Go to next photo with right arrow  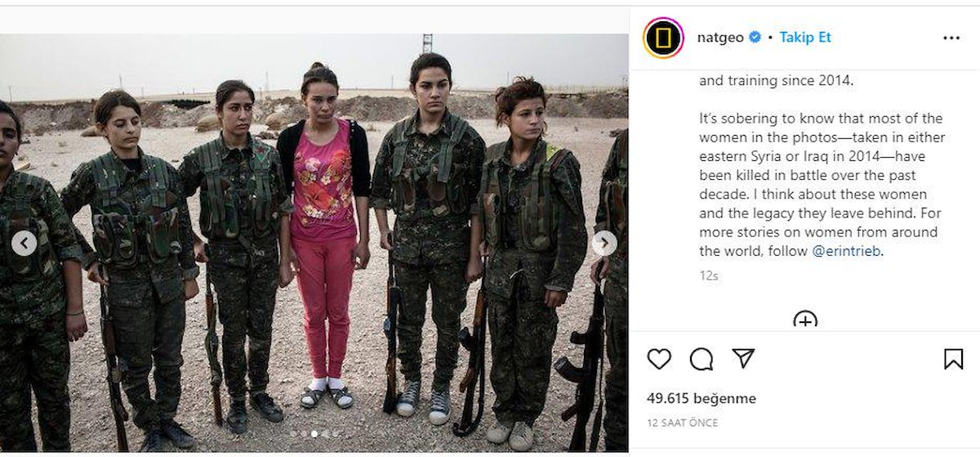tap(604, 243)
